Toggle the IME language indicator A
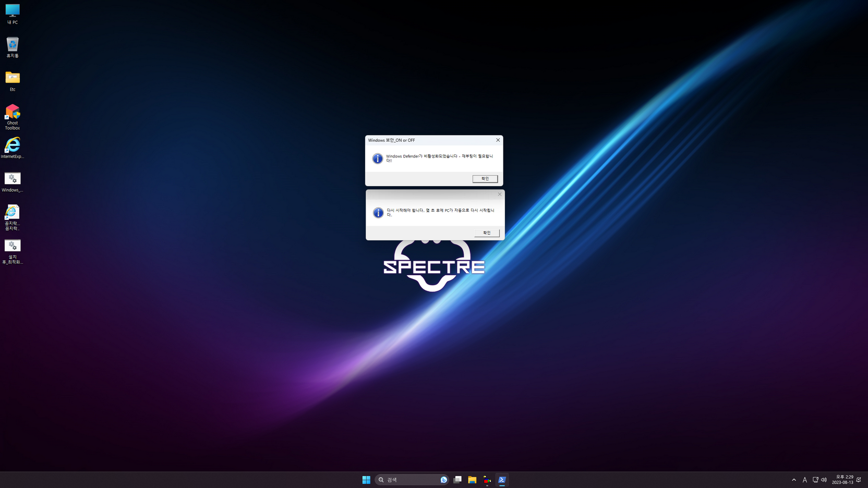 (805, 480)
